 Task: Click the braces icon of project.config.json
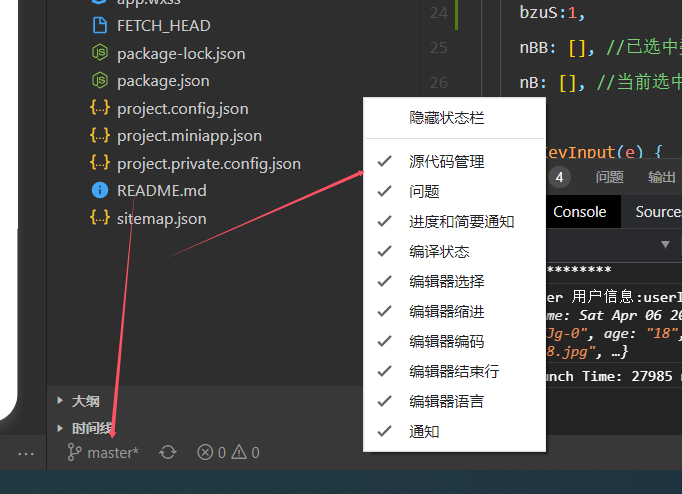[x=100, y=108]
